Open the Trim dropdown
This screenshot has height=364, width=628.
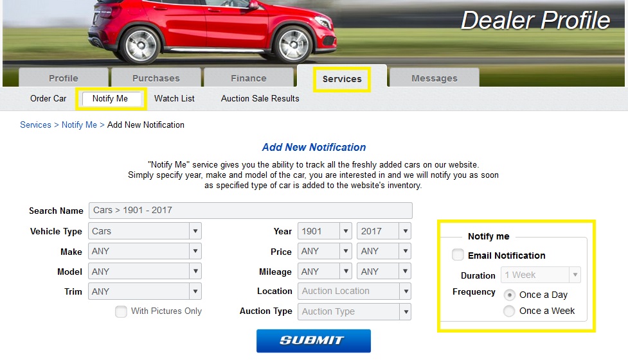point(144,291)
